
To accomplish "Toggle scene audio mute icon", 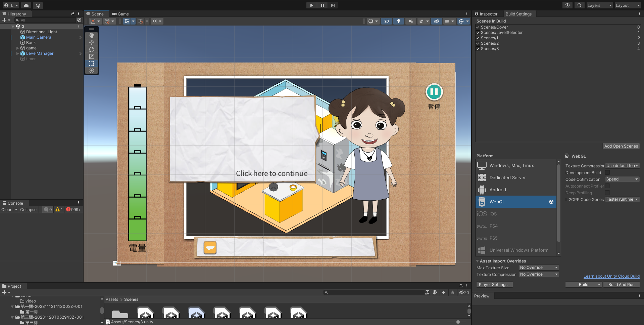I will pyautogui.click(x=410, y=21).
